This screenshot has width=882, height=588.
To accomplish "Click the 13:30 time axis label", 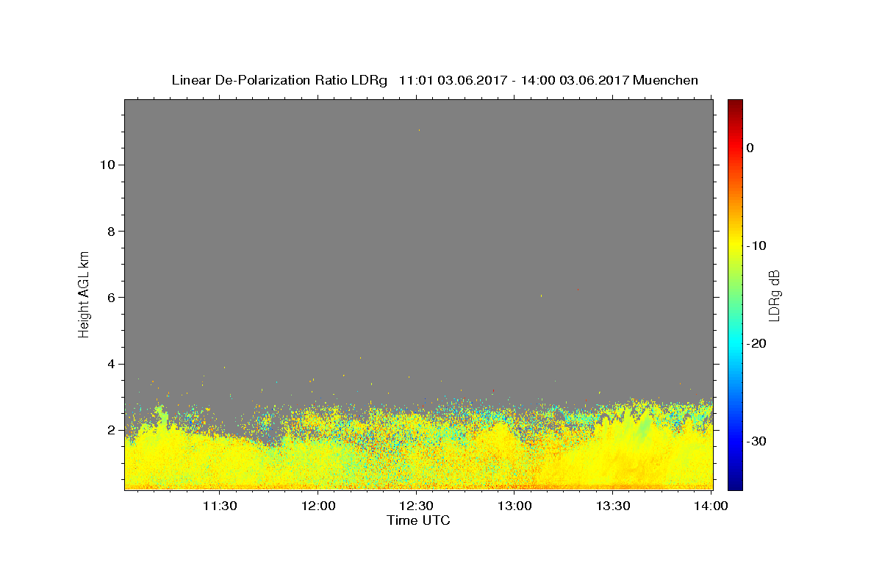I will click(x=613, y=506).
